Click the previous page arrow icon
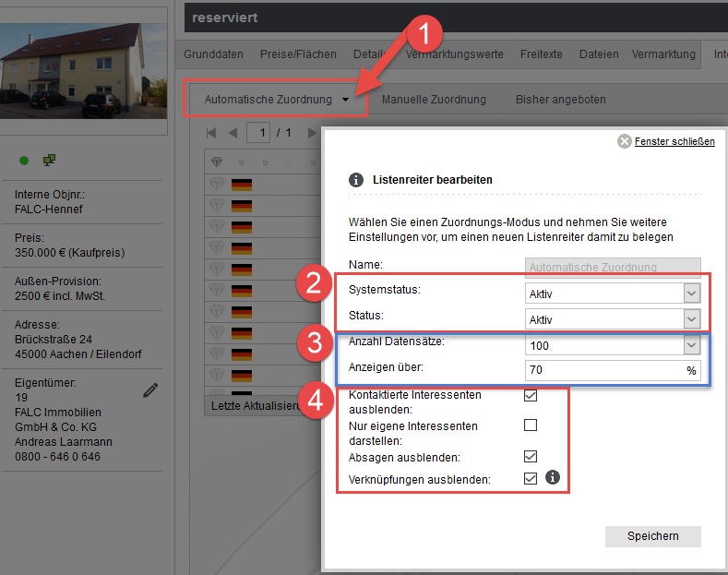The image size is (728, 575). pos(233,133)
